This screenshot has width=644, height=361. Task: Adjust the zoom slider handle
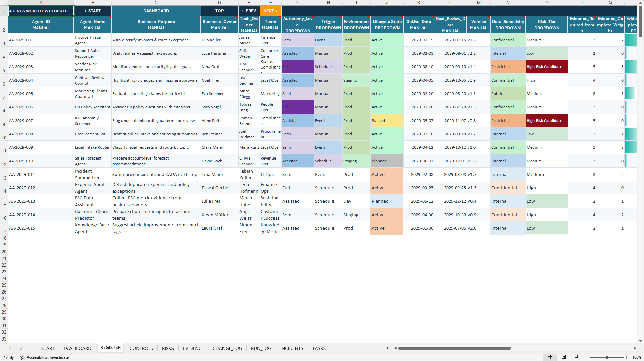point(607,357)
